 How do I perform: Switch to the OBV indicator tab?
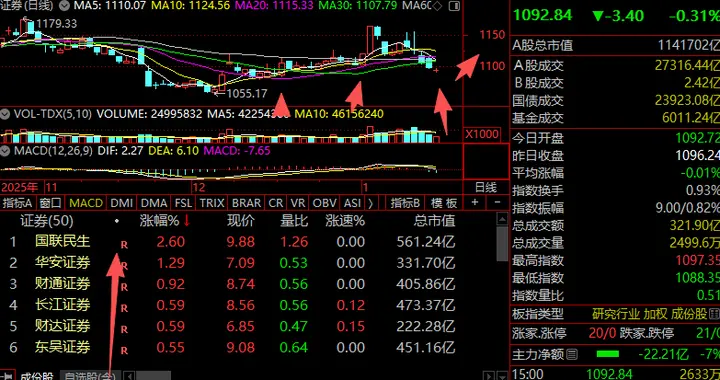coord(325,203)
